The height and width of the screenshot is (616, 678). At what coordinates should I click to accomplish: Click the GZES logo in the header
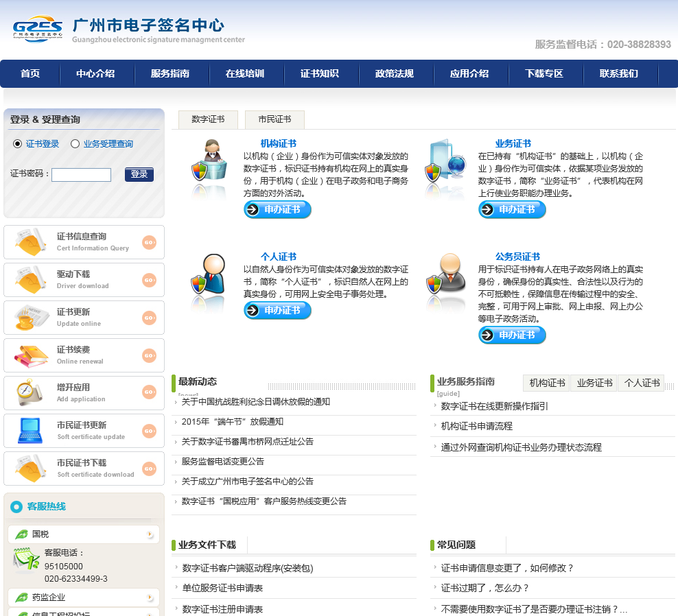pos(38,29)
